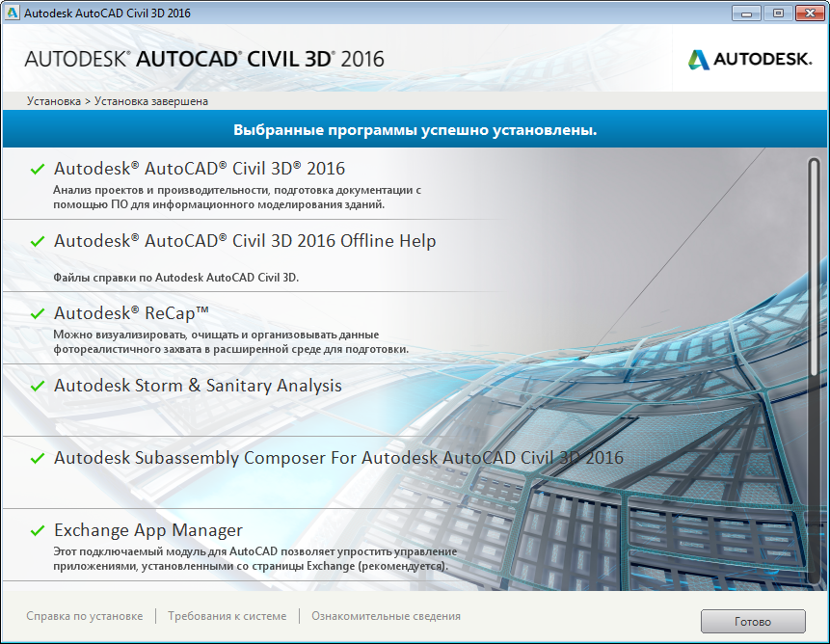Close the installer window
The width and height of the screenshot is (830, 644).
tap(810, 13)
